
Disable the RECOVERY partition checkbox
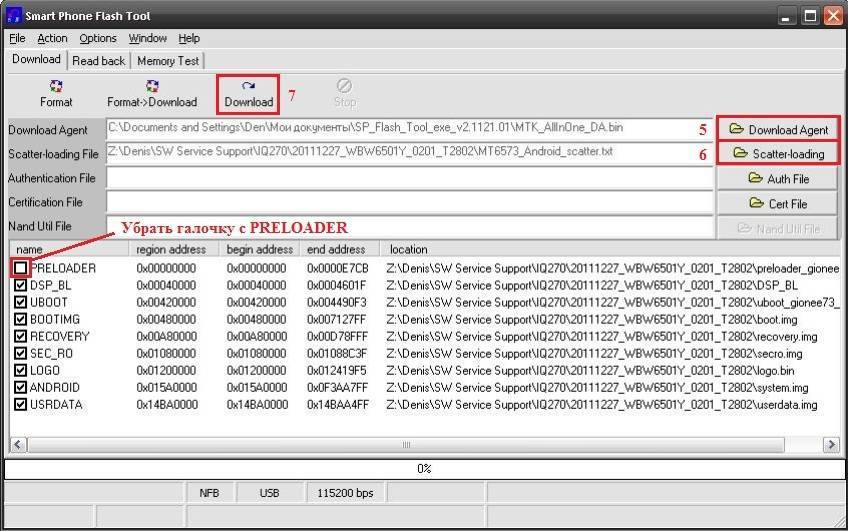pos(21,336)
